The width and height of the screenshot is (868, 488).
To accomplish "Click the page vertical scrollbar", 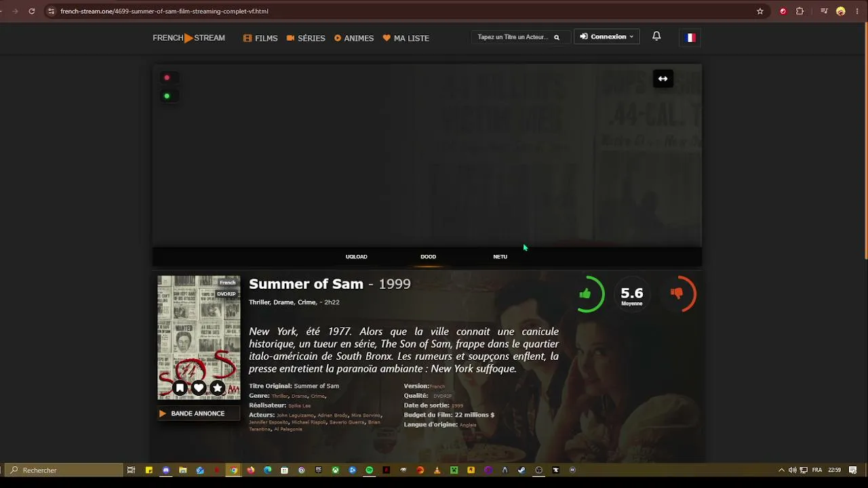I will point(865,141).
